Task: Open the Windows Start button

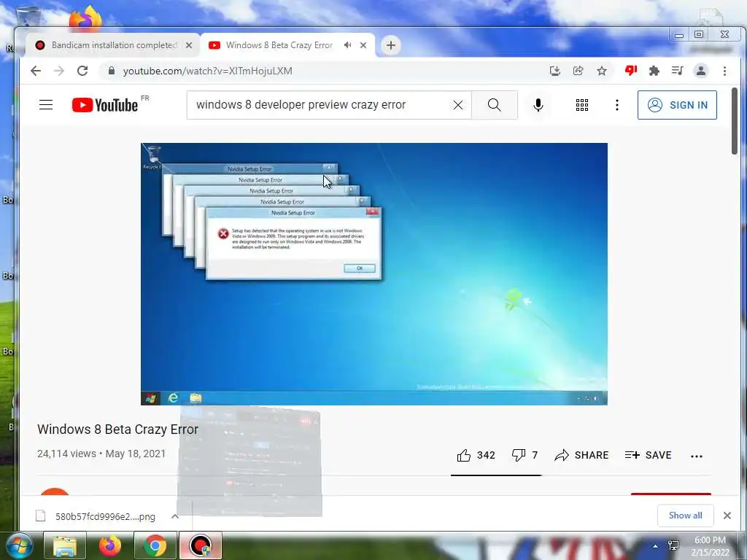Action: (x=20, y=545)
